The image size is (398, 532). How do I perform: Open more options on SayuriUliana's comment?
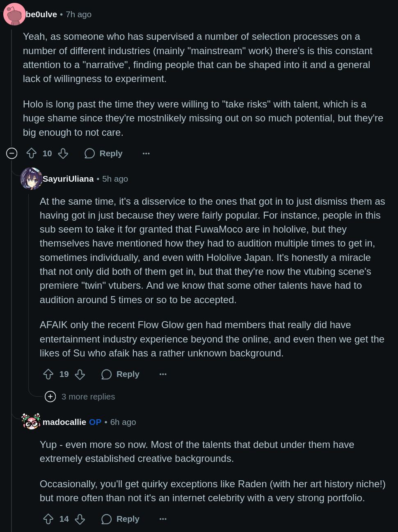point(163,374)
